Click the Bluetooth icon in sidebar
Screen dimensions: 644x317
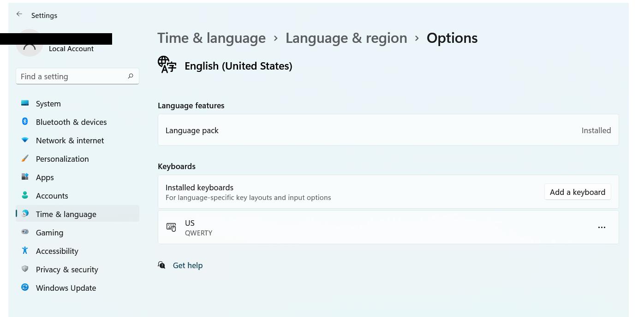click(x=25, y=121)
